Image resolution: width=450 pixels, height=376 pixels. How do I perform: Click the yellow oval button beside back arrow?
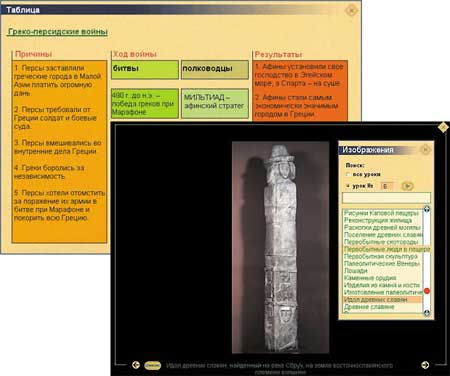click(153, 366)
